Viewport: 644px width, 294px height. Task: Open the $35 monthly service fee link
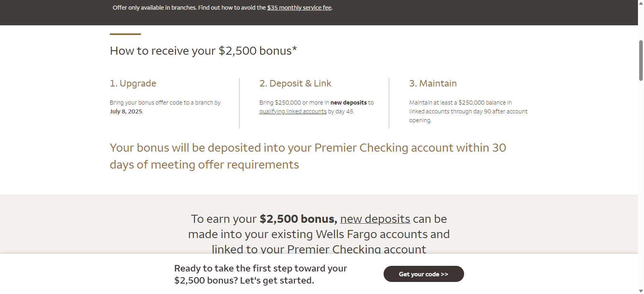299,7
